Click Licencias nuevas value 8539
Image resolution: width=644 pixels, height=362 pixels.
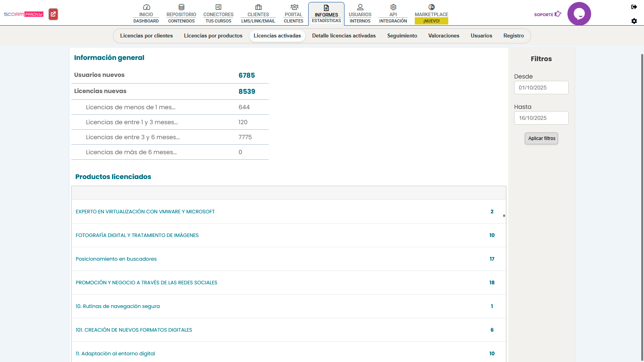click(x=247, y=91)
